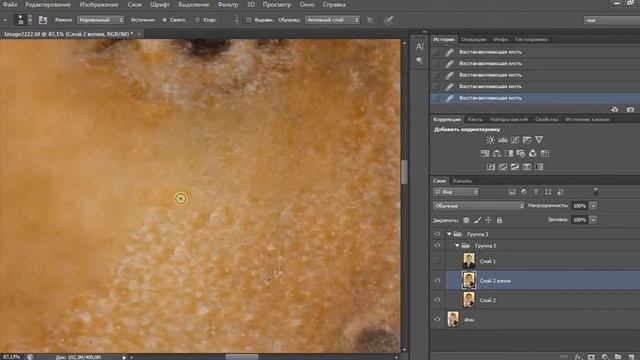Add a layer mask from Layers footer
Screen dimensions: 640x360
point(591,357)
